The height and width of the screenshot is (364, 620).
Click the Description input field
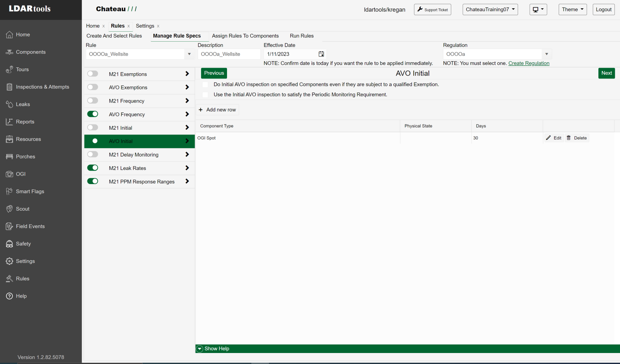point(229,54)
